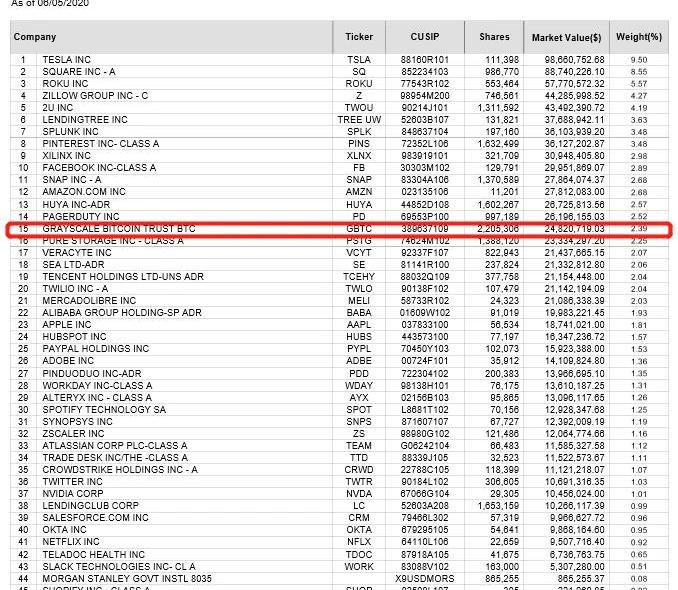
Task: Click Tesla market value 98,660,752.68
Action: [x=574, y=60]
